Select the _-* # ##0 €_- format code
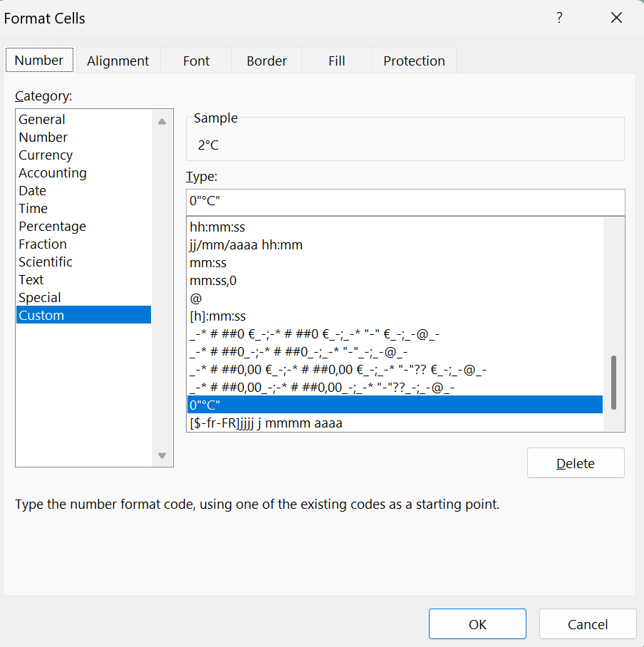The height and width of the screenshot is (647, 644). [x=395, y=333]
